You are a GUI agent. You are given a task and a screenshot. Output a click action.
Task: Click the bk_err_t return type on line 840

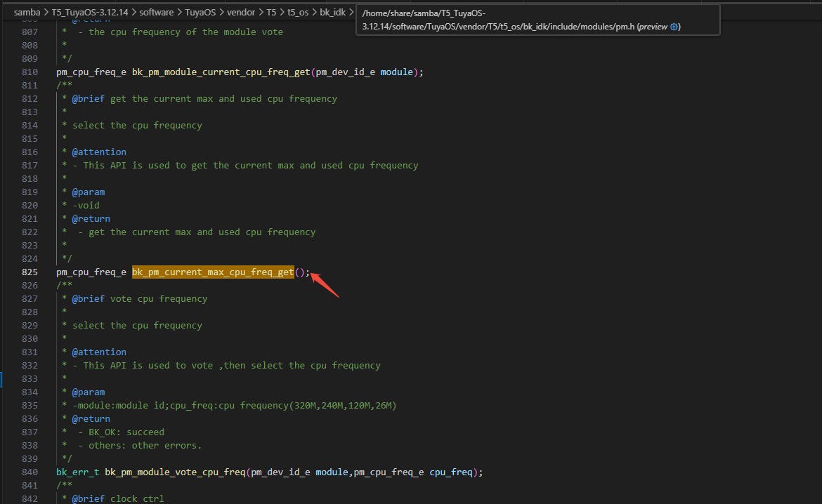tap(78, 472)
